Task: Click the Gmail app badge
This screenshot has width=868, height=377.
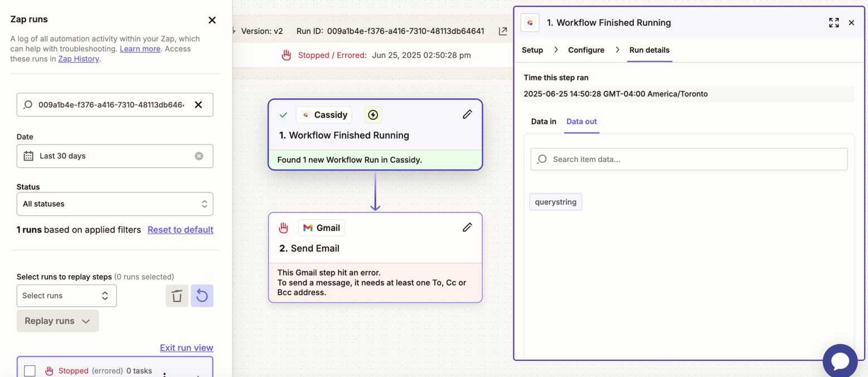Action: click(x=321, y=228)
